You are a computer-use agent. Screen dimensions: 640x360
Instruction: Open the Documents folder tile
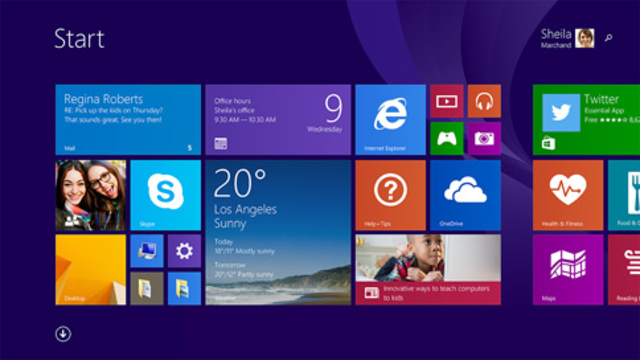[x=147, y=289]
